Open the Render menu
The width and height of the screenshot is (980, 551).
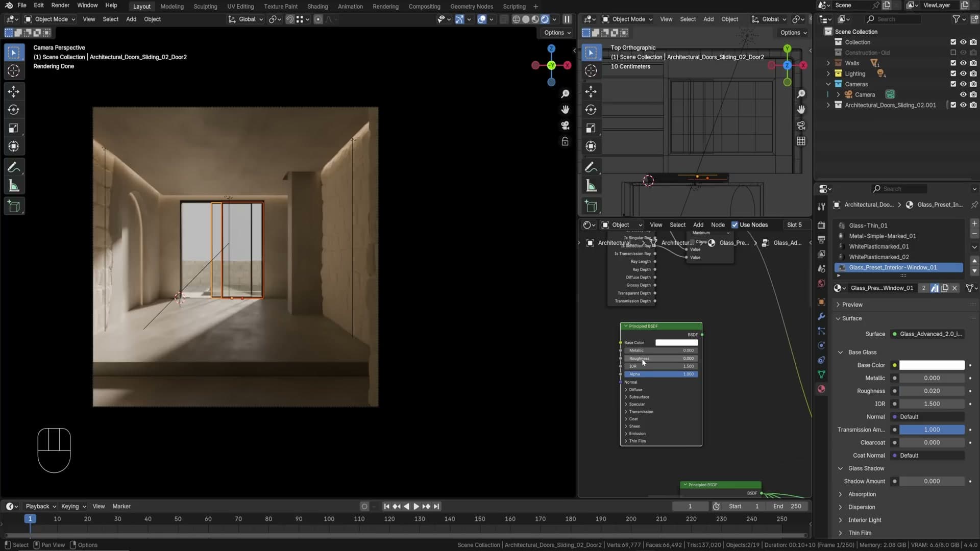pyautogui.click(x=60, y=5)
